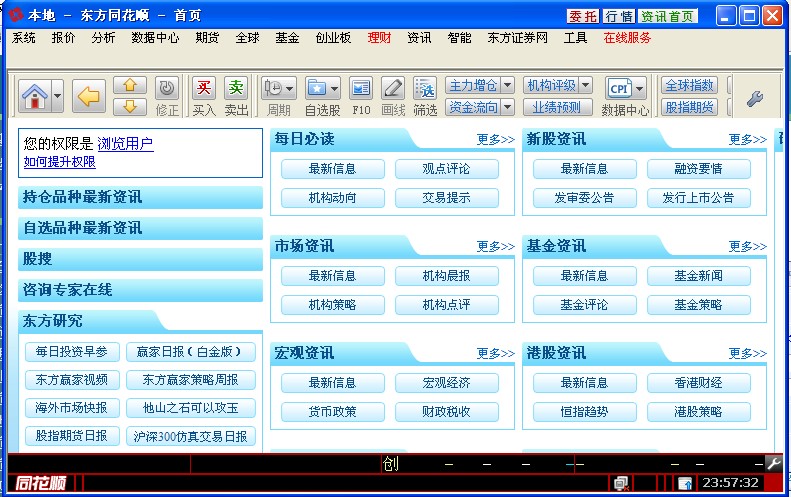Open 咨询专家在线 section

click(140, 290)
